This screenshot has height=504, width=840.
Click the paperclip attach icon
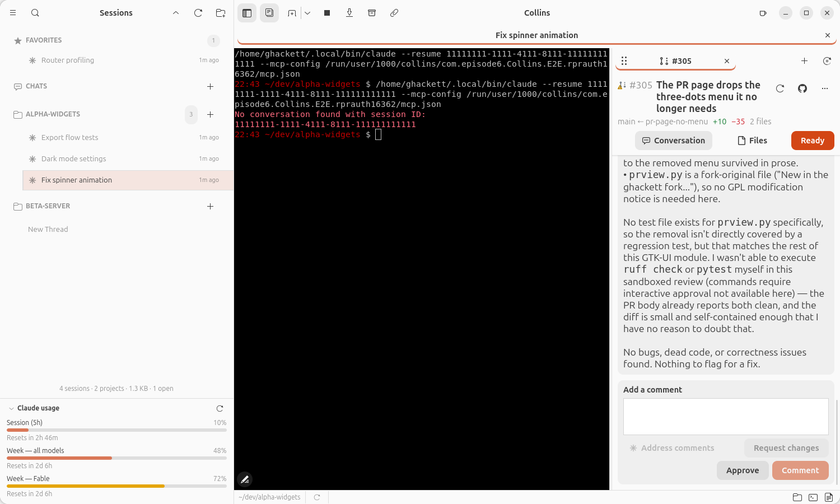tap(394, 13)
